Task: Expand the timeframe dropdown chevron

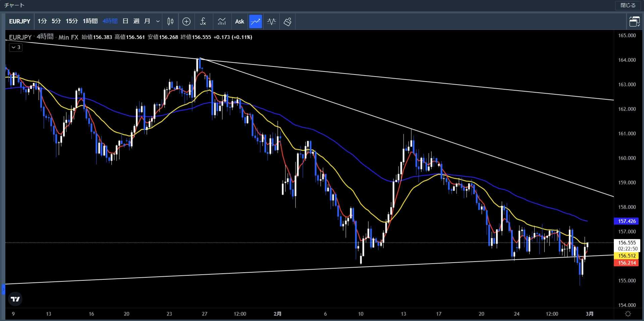Action: tap(158, 21)
